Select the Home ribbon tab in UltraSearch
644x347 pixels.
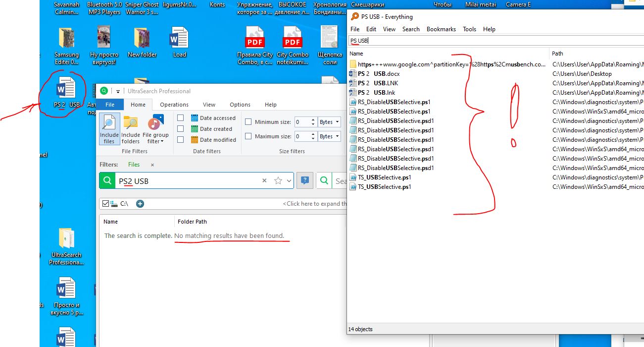click(x=138, y=105)
